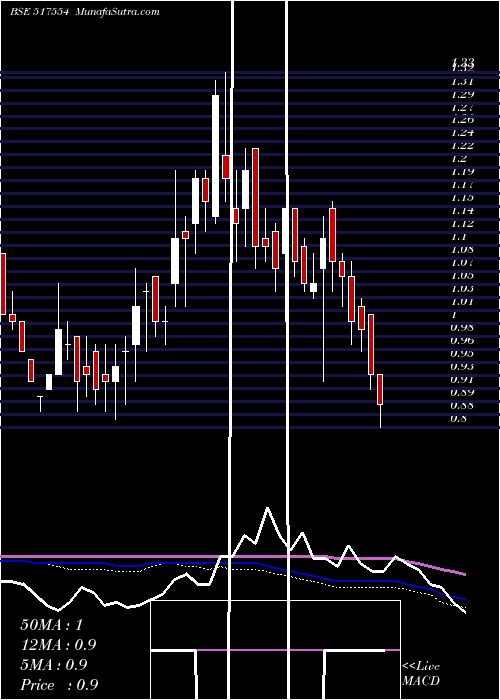Click the 1.08 price axis label

[x=462, y=250]
